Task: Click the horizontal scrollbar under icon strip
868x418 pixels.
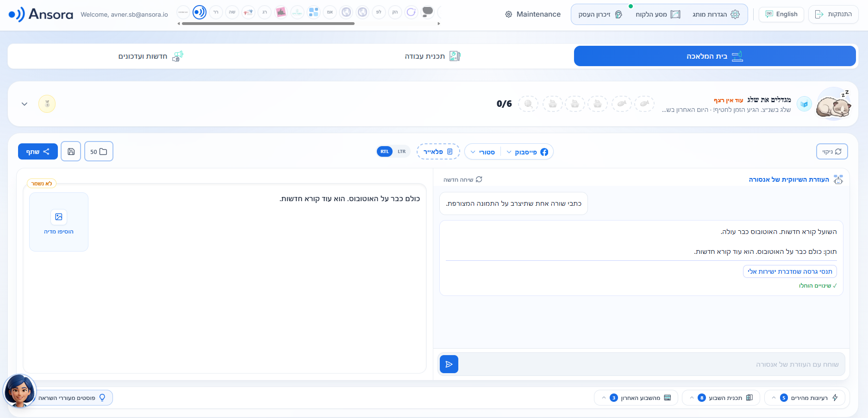Action: click(x=268, y=24)
